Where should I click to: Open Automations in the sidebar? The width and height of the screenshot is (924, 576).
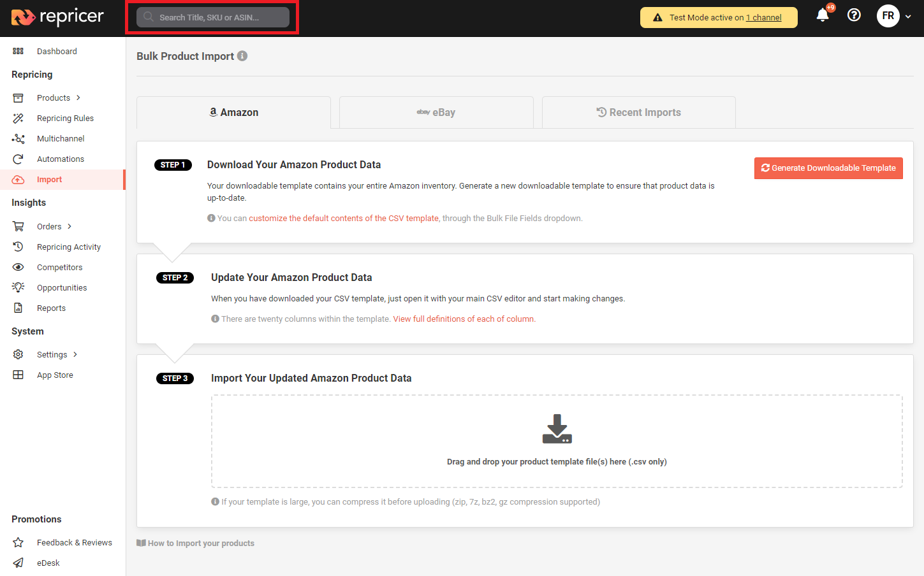61,159
